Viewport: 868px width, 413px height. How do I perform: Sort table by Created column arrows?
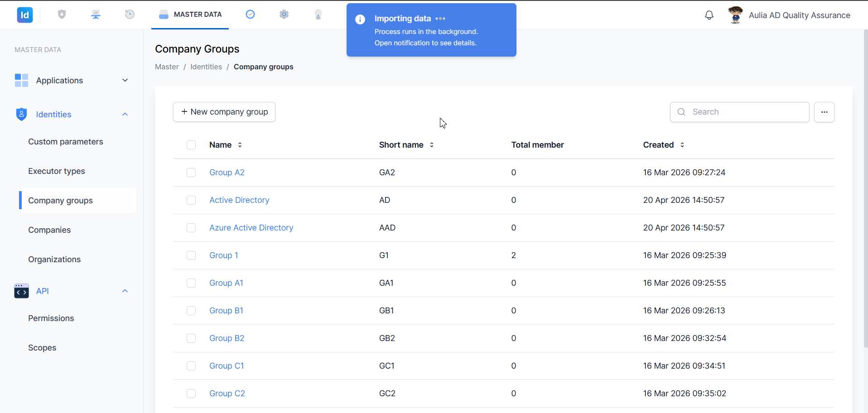682,145
